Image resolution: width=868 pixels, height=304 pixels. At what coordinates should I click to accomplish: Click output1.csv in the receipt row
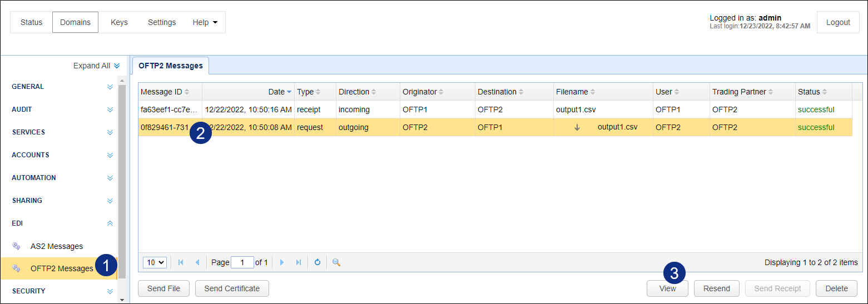[576, 109]
